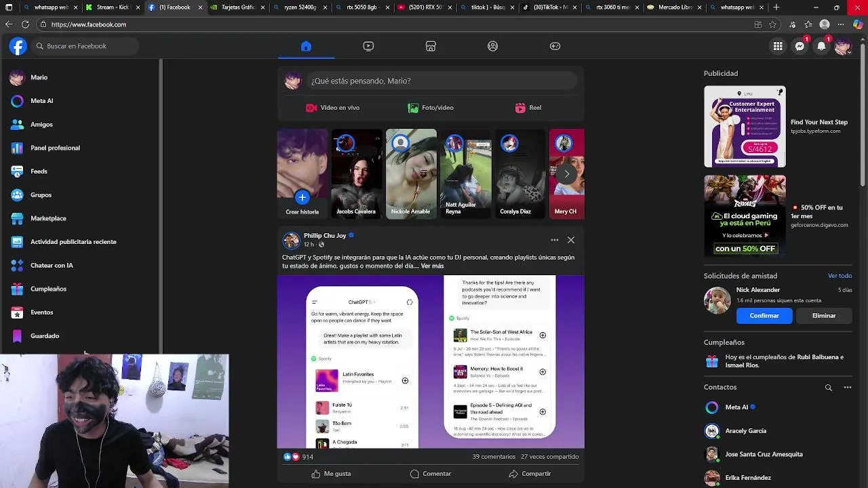Open Grupos in left sidebar
This screenshot has height=488, width=868.
(x=81, y=195)
